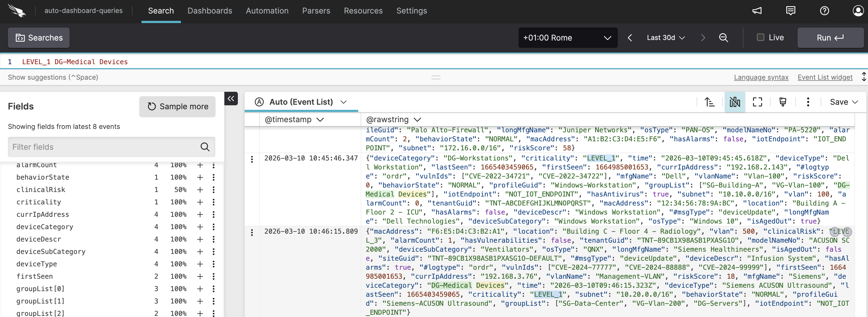Open the Parsers section

pyautogui.click(x=316, y=11)
